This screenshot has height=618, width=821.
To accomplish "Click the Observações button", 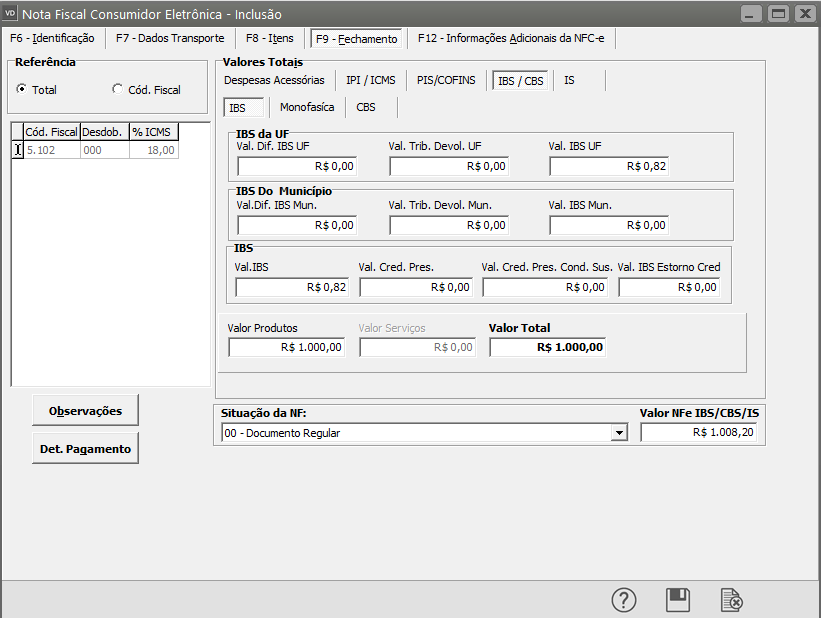I will point(85,410).
